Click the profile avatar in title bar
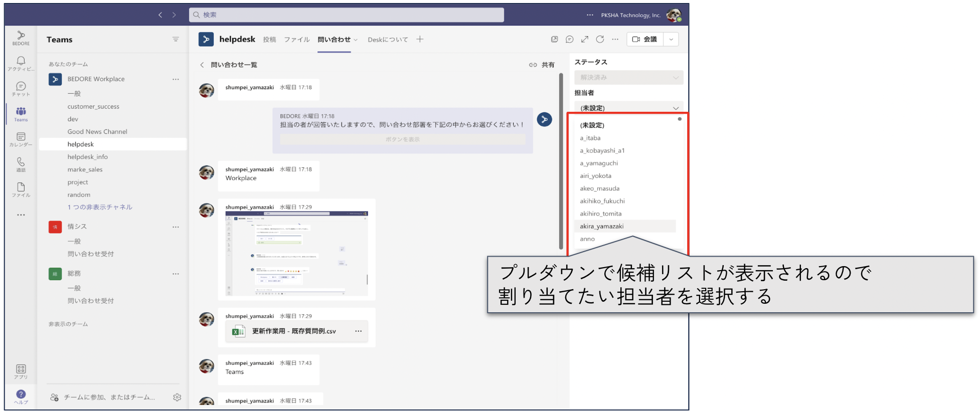This screenshot has height=412, width=980. (x=674, y=15)
